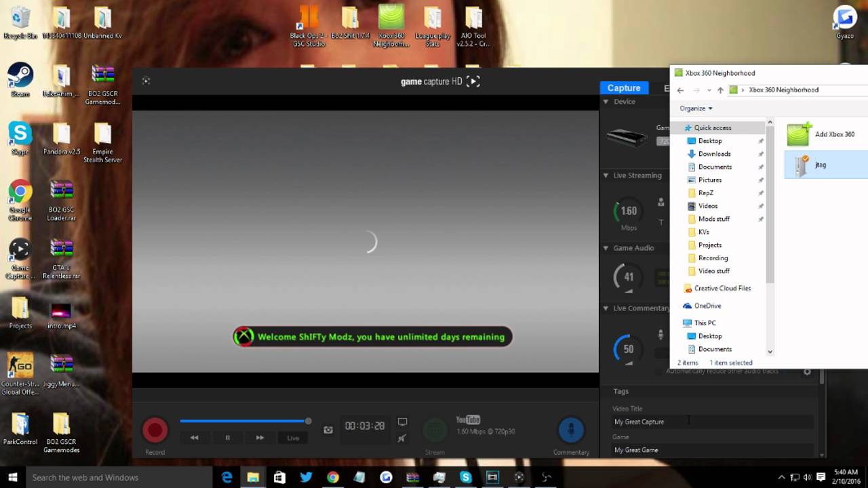Adjust the Game Audio volume dial
Image resolution: width=868 pixels, height=488 pixels.
coord(629,277)
